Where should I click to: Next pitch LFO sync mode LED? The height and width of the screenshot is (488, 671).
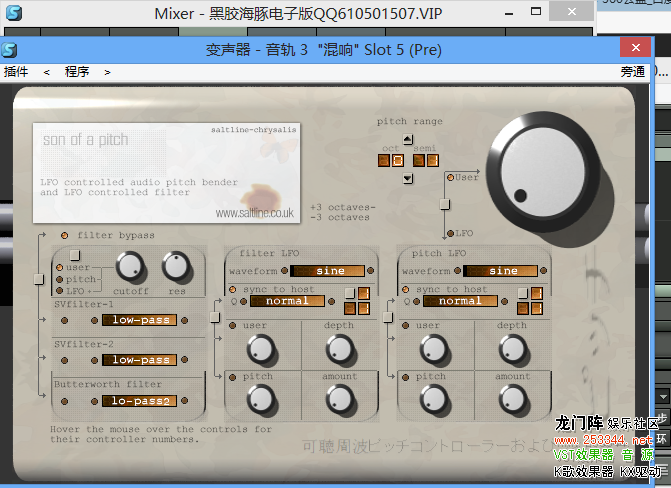tap(505, 302)
